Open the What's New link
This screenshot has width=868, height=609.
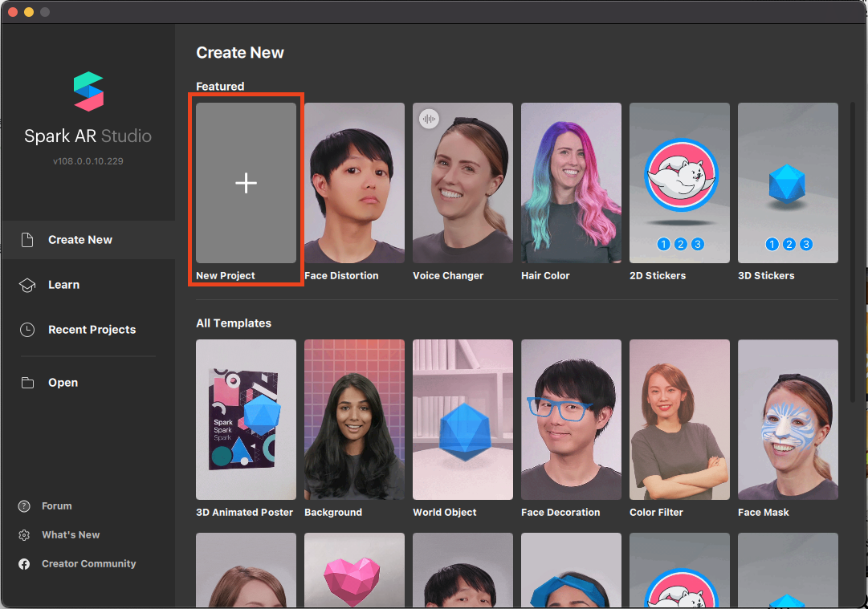point(71,535)
